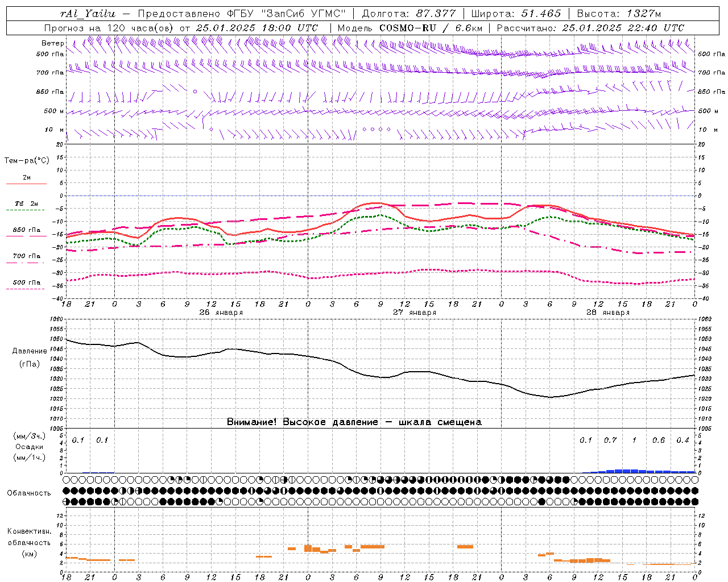728x582 pixels.
Task: Click the Модель COSMO-RU / 6.6км label
Action: pos(410,28)
